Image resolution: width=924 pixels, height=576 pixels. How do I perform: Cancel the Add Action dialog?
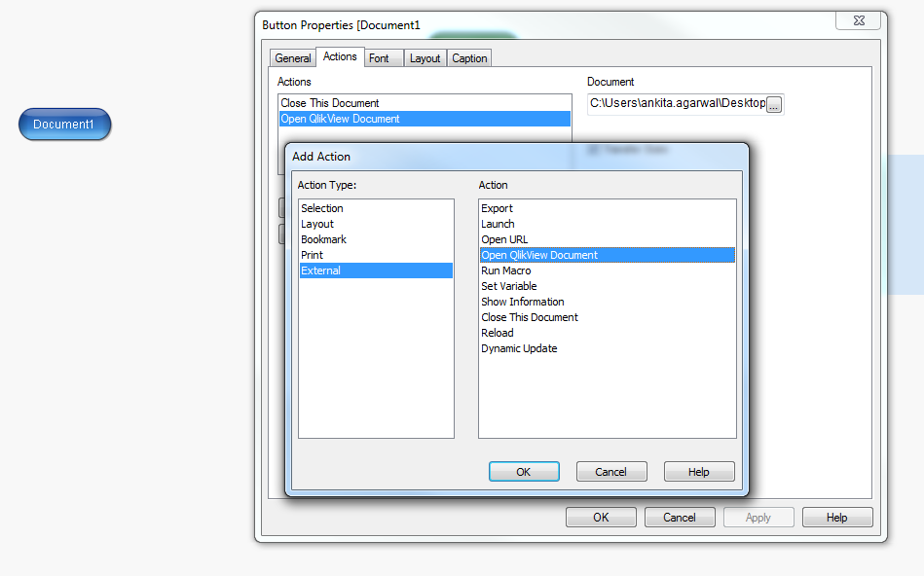click(x=611, y=472)
